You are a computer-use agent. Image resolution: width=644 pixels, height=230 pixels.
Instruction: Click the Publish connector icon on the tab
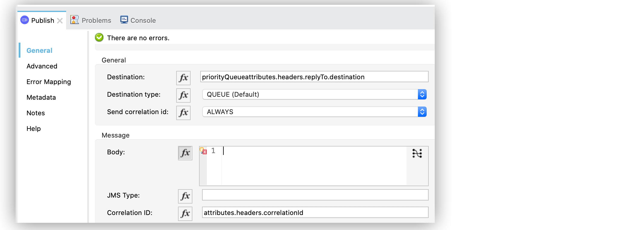click(24, 20)
